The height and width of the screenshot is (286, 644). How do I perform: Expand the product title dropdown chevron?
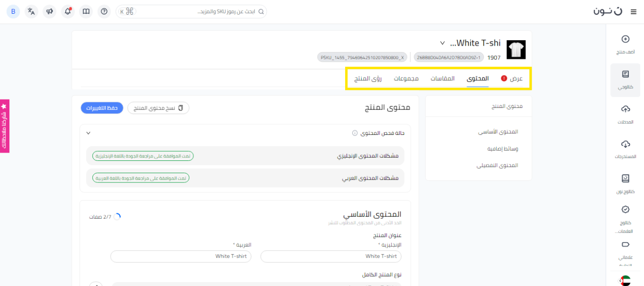[x=442, y=43]
